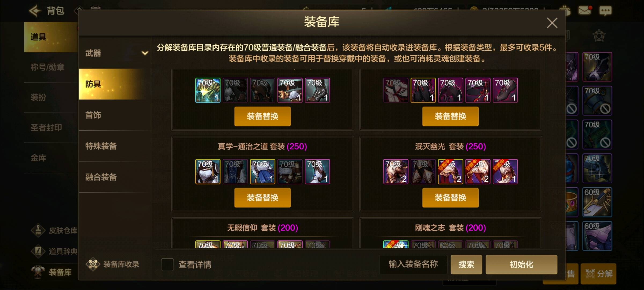Click the 搜索 button
This screenshot has height=290, width=644.
click(x=466, y=264)
